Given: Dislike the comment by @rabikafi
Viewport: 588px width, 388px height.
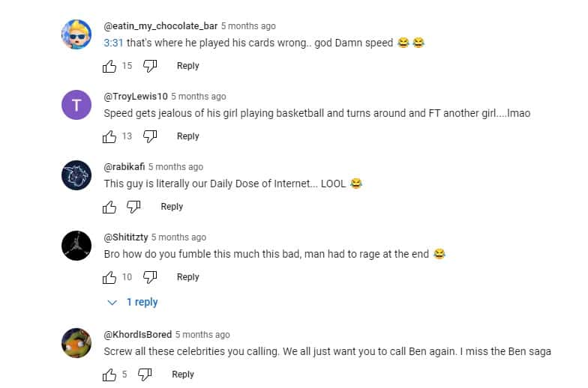Looking at the screenshot, I should (133, 207).
